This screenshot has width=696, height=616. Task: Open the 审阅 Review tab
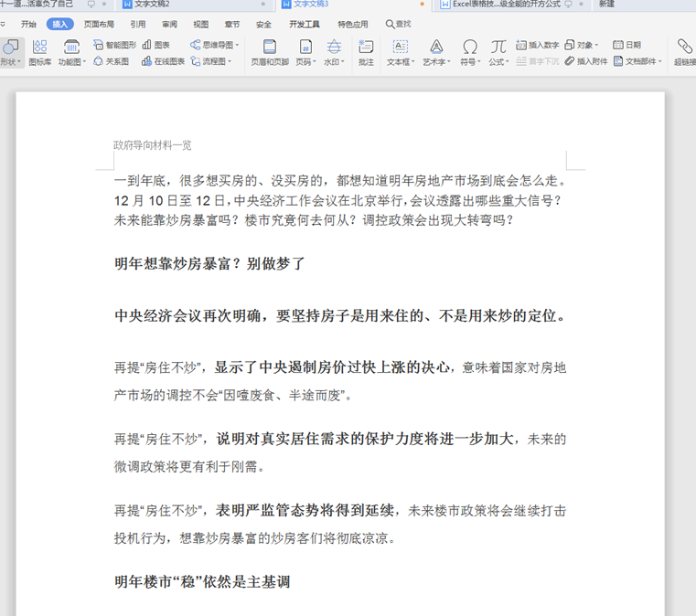169,24
